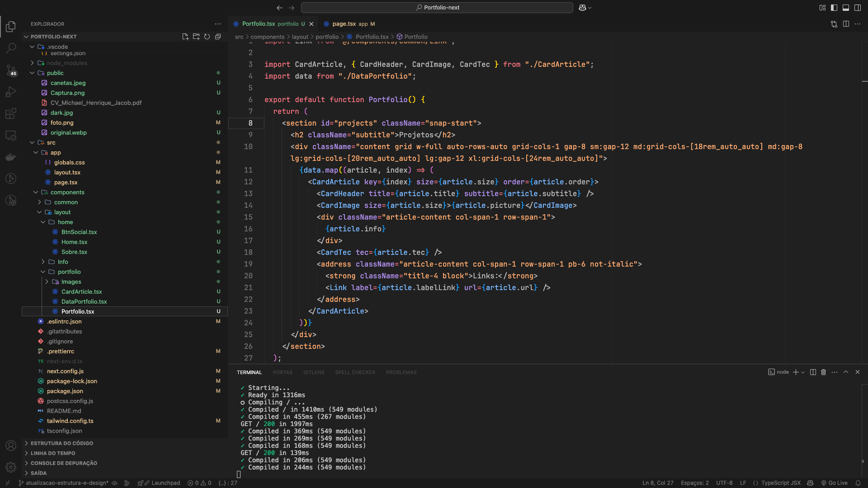Click the New File icon in explorer header
This screenshot has width=868, height=488.
(185, 37)
